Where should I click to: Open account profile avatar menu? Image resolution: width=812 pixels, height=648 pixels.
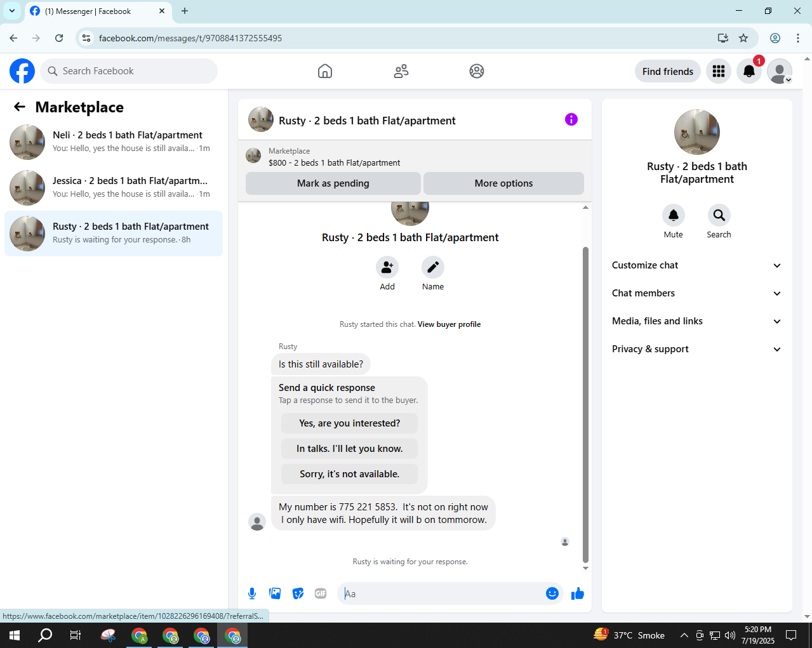pyautogui.click(x=780, y=71)
